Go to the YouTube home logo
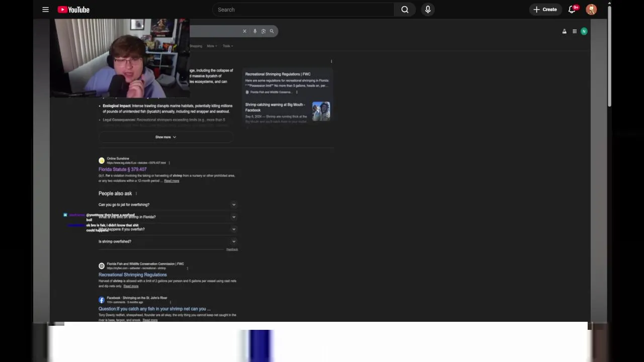644x362 pixels. pos(73,10)
